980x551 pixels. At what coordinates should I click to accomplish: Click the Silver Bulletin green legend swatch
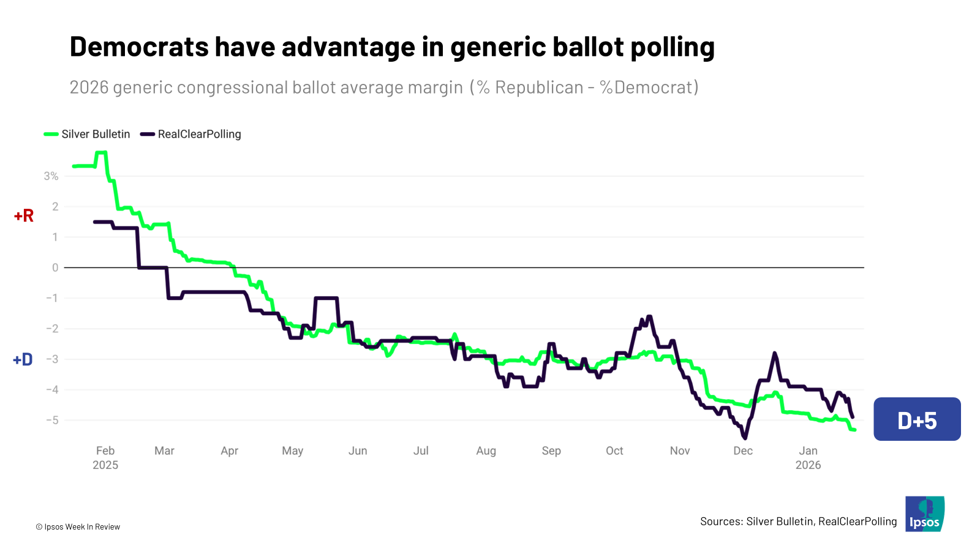tap(51, 134)
